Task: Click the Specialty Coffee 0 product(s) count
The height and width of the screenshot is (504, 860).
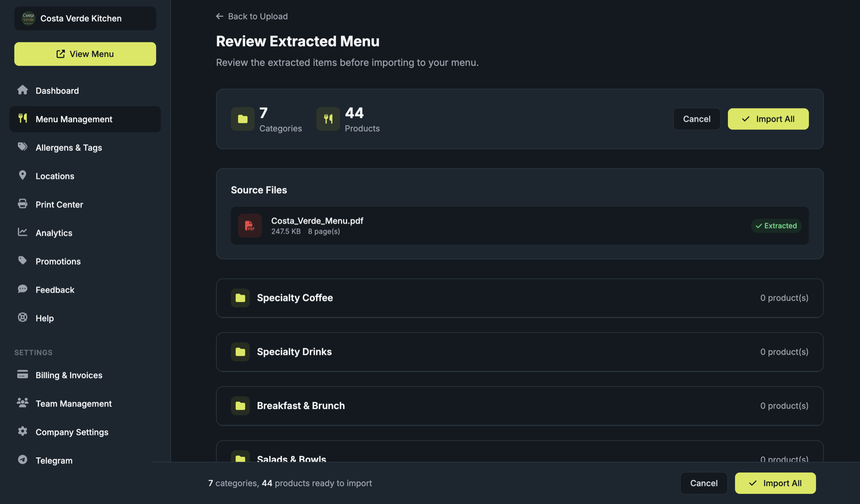Action: coord(784,298)
